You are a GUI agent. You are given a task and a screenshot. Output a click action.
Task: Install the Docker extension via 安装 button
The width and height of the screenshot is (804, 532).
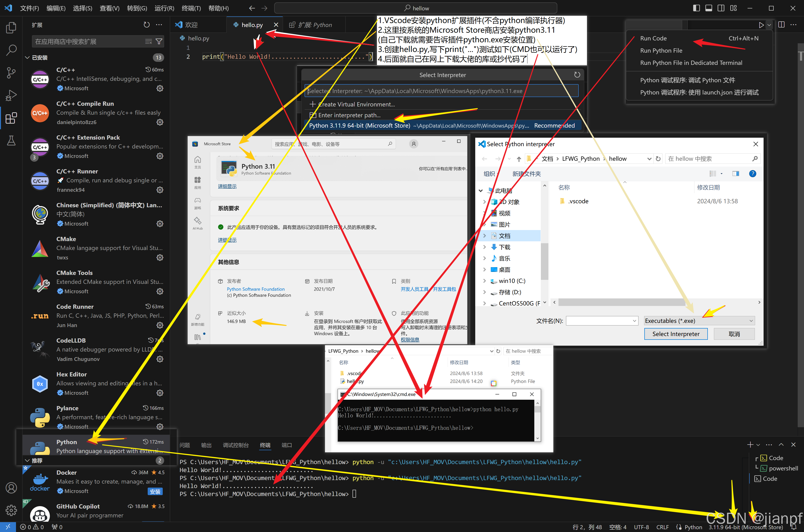155,491
